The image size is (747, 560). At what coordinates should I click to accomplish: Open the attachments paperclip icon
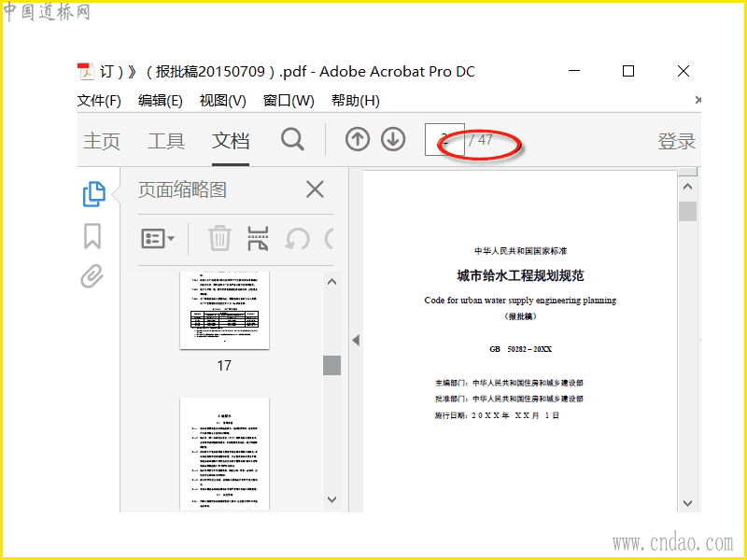pos(92,276)
